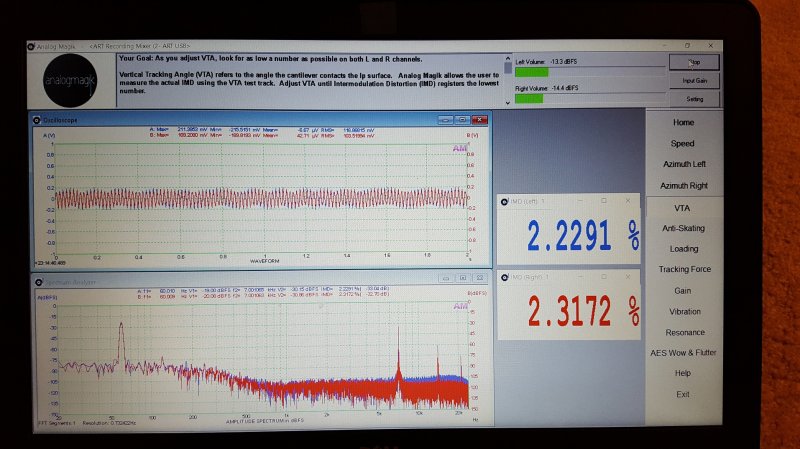The height and width of the screenshot is (449, 800).
Task: Close the Oscilloscope window
Action: [x=479, y=120]
